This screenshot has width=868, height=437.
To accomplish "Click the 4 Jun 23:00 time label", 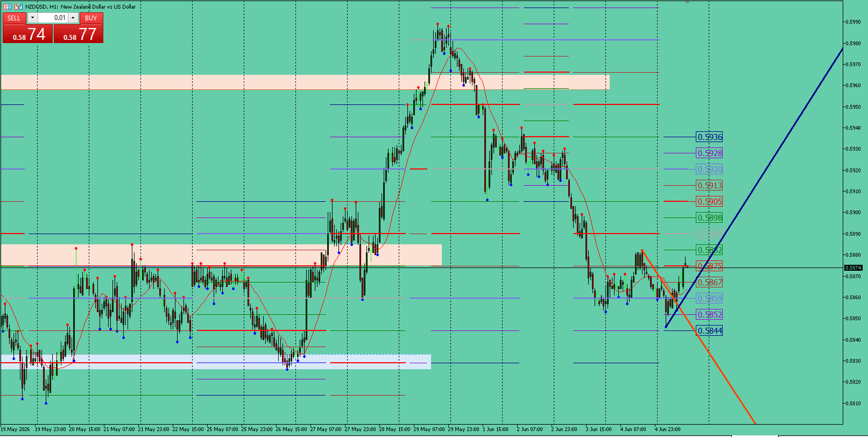I will tap(667, 429).
